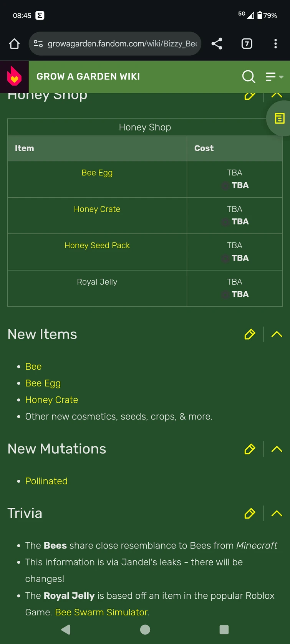Open the wiki search magnifier

(x=249, y=76)
